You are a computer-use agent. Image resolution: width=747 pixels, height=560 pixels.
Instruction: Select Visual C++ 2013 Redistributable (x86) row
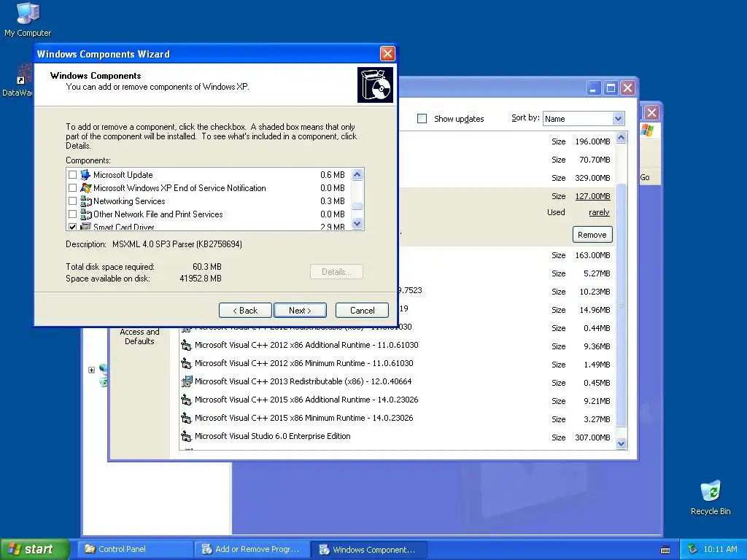coord(398,381)
